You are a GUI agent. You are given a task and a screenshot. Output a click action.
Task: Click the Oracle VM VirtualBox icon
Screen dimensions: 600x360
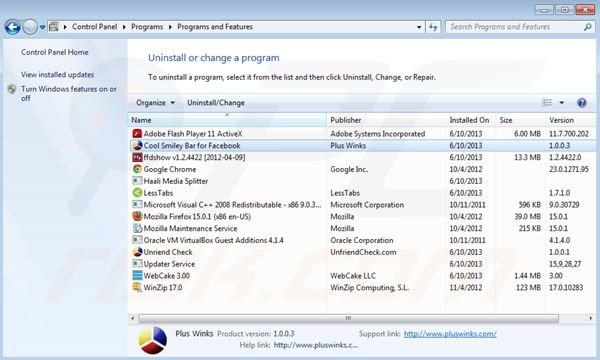click(137, 240)
